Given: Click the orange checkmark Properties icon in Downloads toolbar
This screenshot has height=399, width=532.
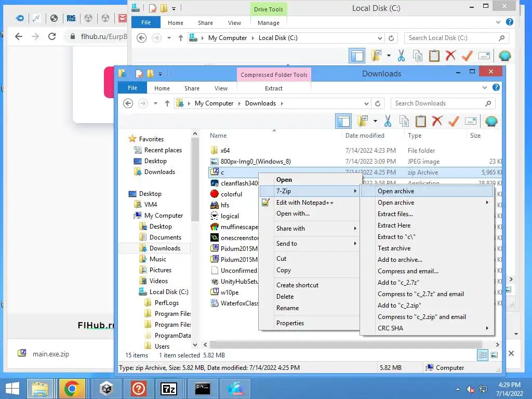Looking at the screenshot, I should click(x=454, y=121).
